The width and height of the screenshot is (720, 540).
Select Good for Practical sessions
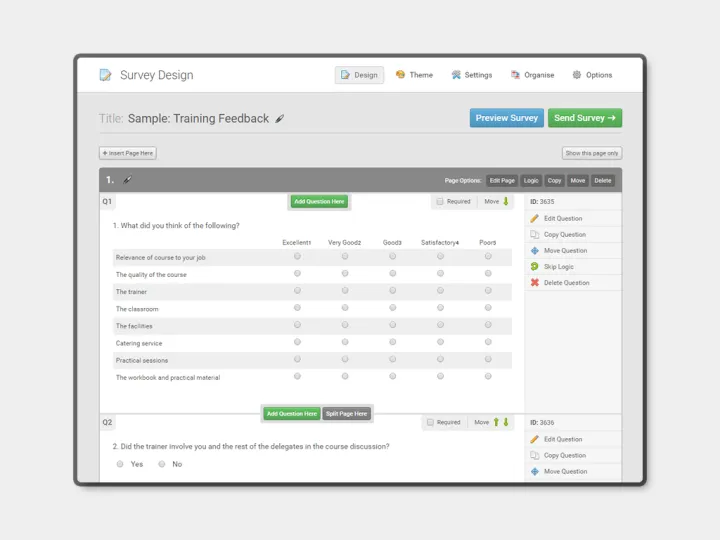pos(393,359)
